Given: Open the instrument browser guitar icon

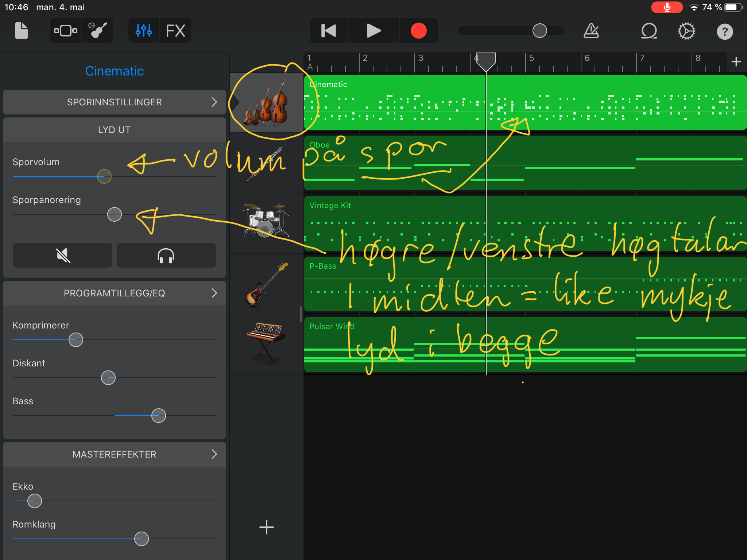Looking at the screenshot, I should 97,31.
